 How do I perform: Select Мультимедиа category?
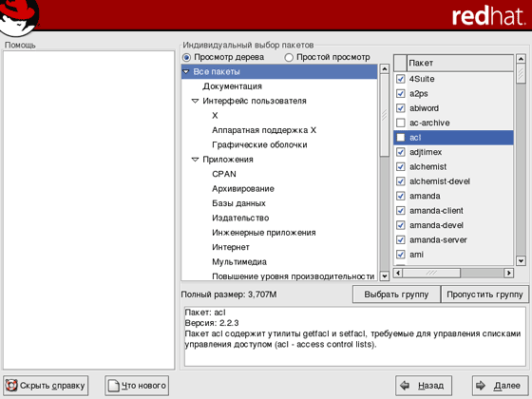239,261
